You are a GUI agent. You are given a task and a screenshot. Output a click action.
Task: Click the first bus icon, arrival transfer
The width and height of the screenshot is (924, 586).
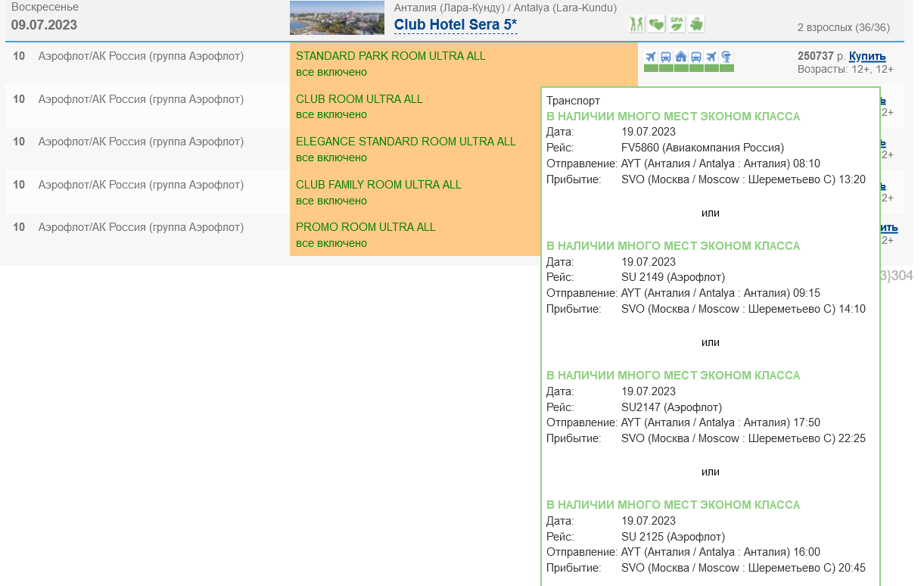(666, 57)
